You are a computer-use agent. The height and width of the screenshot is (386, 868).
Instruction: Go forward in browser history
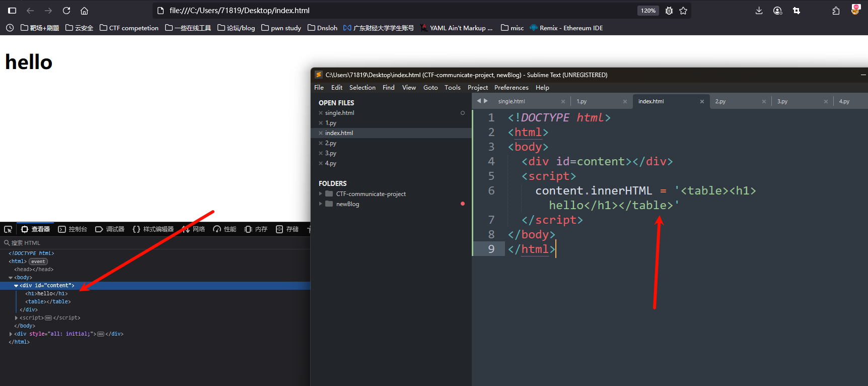pos(48,11)
